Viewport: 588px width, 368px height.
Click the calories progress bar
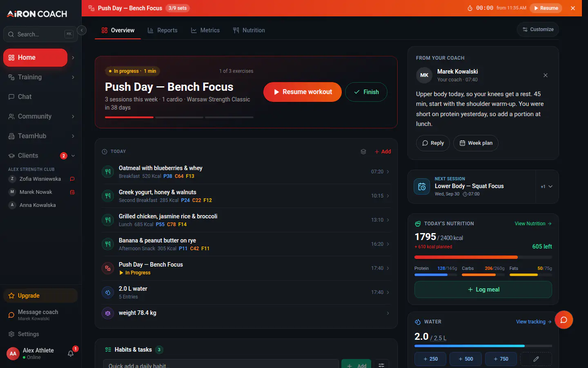pyautogui.click(x=483, y=257)
